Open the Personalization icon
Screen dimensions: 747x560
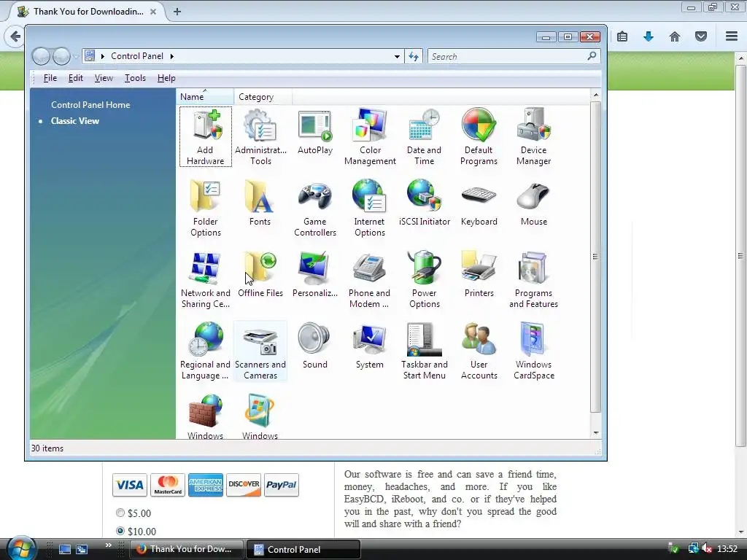(x=315, y=274)
